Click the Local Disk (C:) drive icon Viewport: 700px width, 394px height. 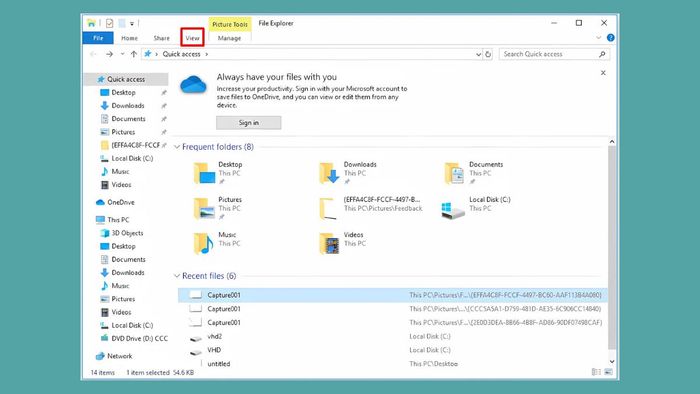point(453,210)
